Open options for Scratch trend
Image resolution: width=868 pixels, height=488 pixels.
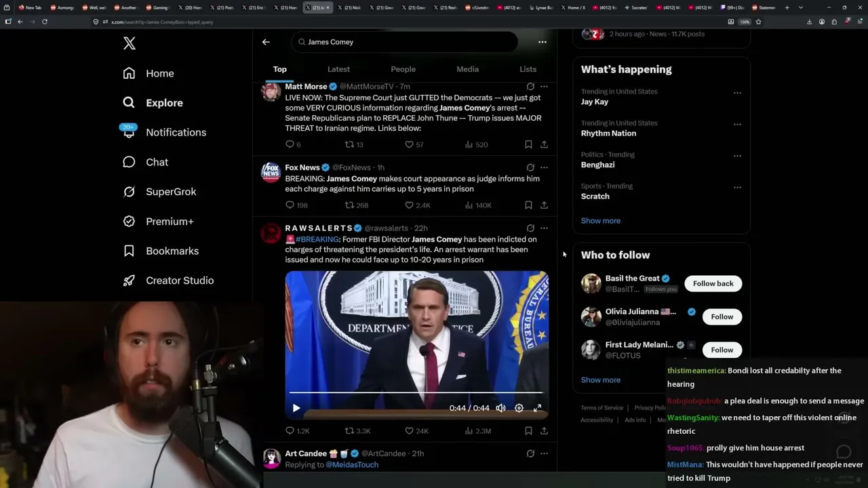pos(737,187)
